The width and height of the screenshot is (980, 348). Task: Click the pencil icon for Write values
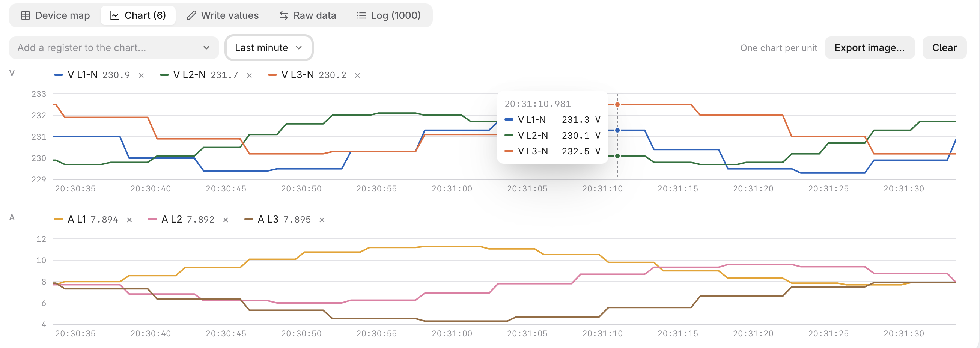[x=191, y=16]
